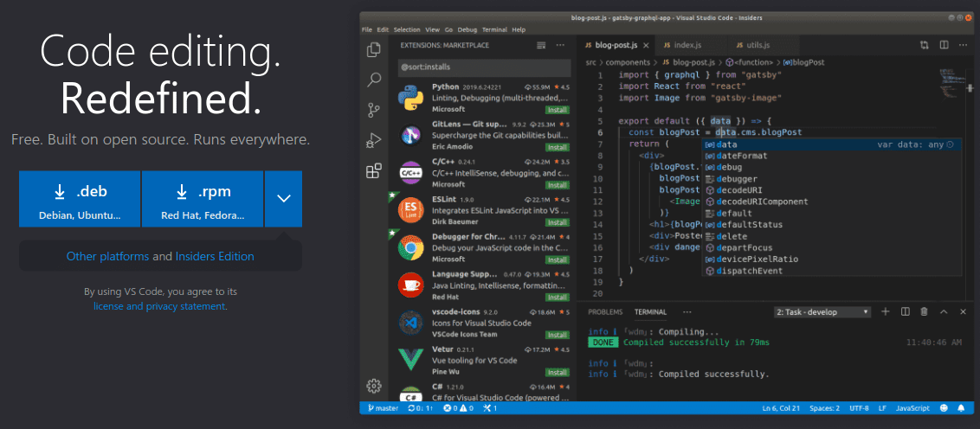Open the Other platforms link
This screenshot has height=429, width=980.
click(107, 256)
